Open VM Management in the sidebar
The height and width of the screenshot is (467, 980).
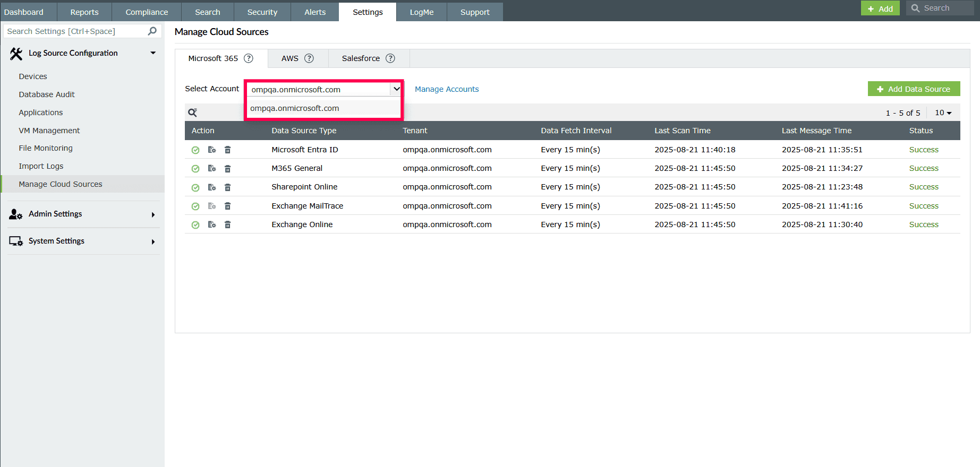(x=49, y=131)
